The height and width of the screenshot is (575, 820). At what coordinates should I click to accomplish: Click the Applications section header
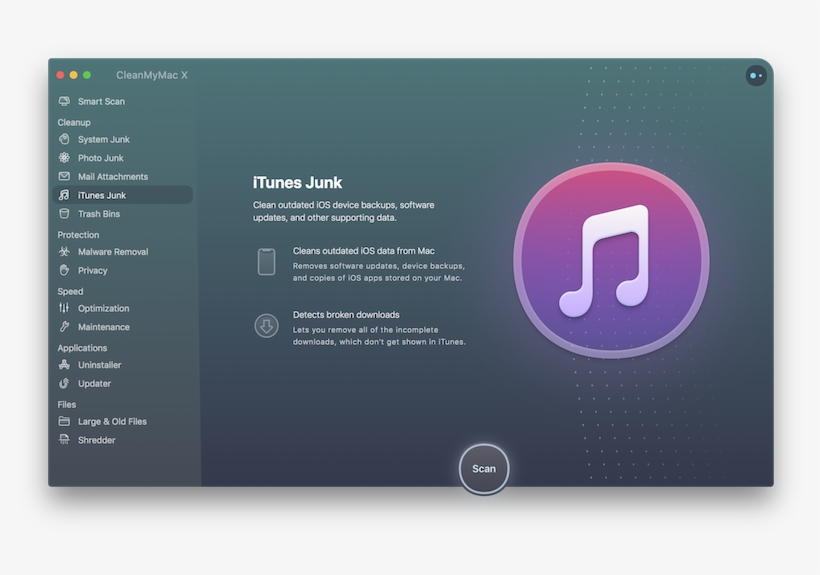tap(82, 348)
